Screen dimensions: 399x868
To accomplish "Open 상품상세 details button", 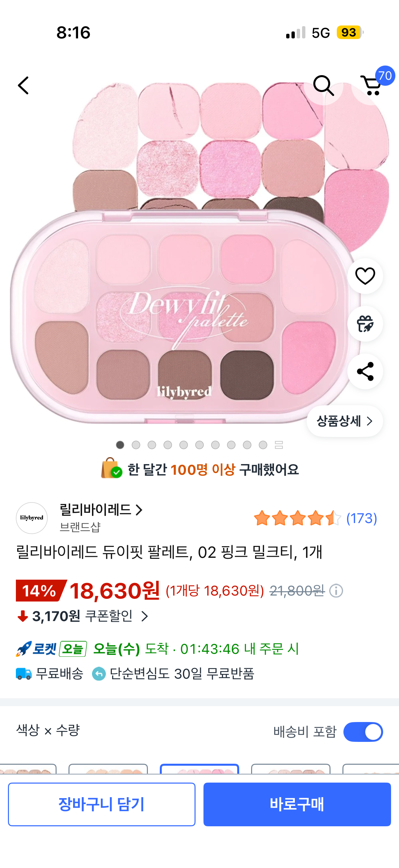I will tap(344, 421).
